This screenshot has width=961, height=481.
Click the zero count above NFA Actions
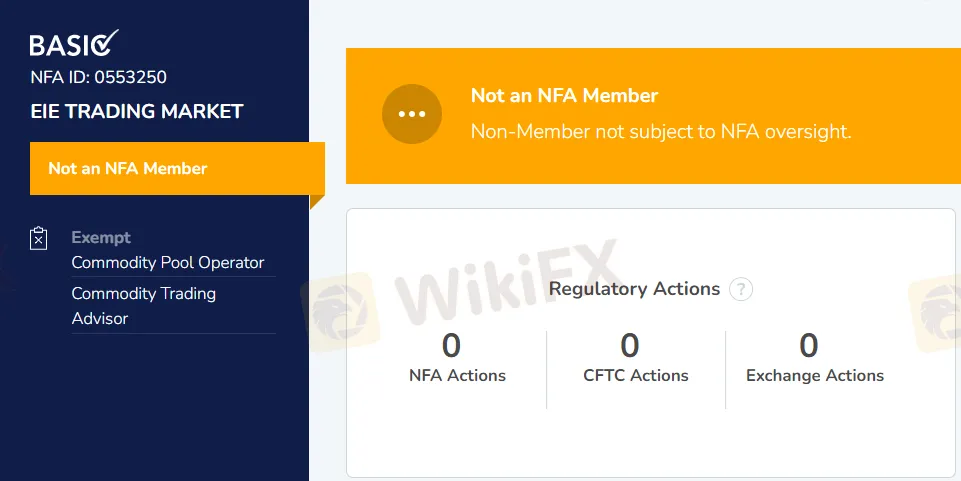452,346
